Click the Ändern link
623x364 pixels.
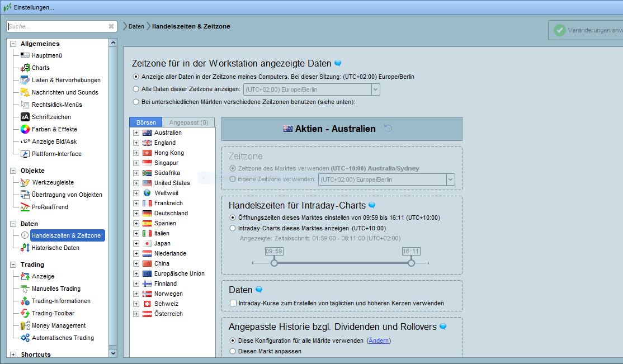[378, 341]
